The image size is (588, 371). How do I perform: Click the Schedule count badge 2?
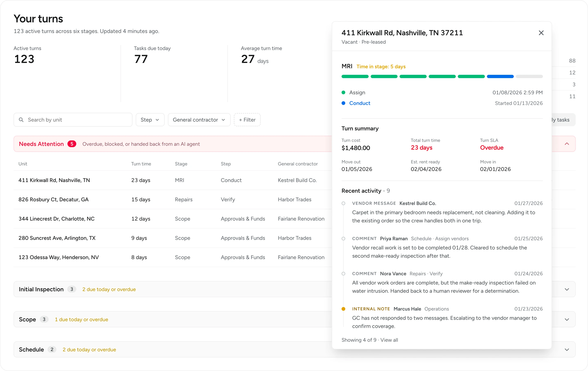52,350
